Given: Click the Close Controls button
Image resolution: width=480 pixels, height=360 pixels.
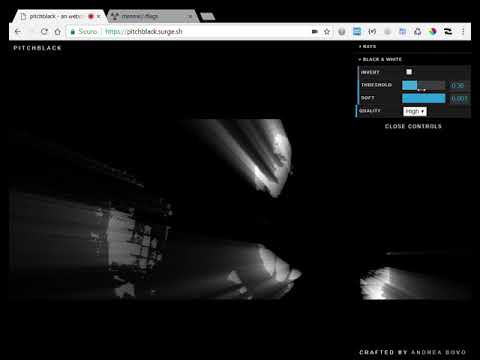Looking at the screenshot, I should pyautogui.click(x=413, y=126).
